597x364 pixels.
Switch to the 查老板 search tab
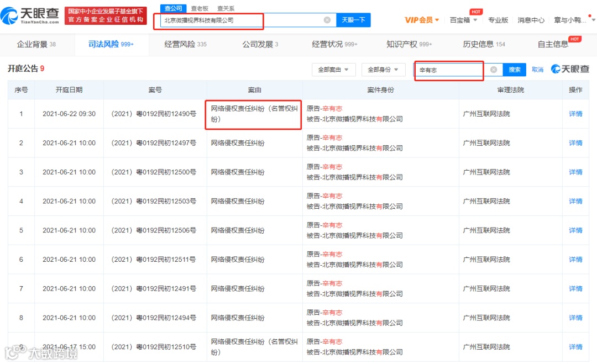(200, 8)
